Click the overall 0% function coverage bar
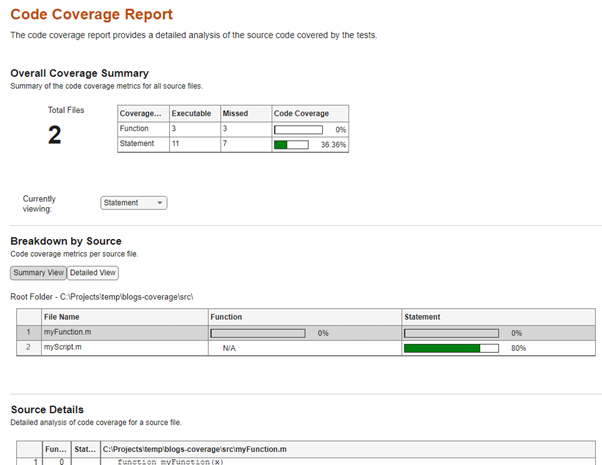The image size is (602, 465). coord(298,129)
